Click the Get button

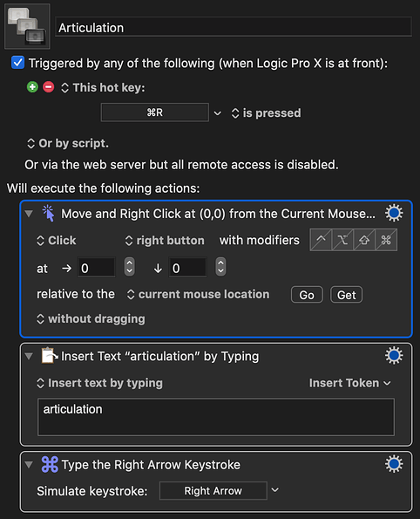click(x=346, y=295)
